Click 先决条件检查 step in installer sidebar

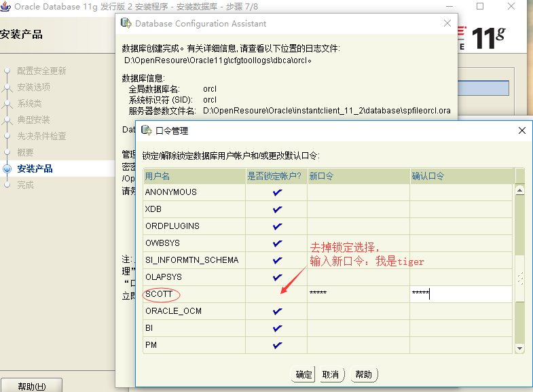click(x=41, y=136)
